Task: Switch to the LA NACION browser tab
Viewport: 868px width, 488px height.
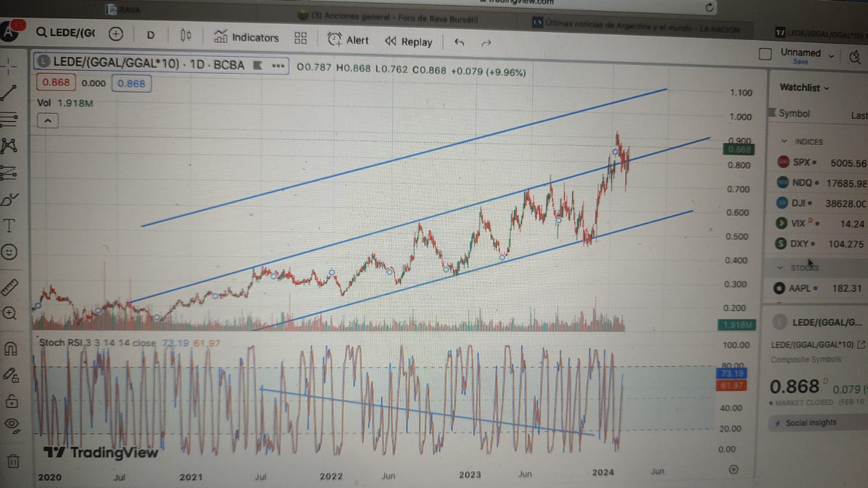Action: tap(635, 26)
